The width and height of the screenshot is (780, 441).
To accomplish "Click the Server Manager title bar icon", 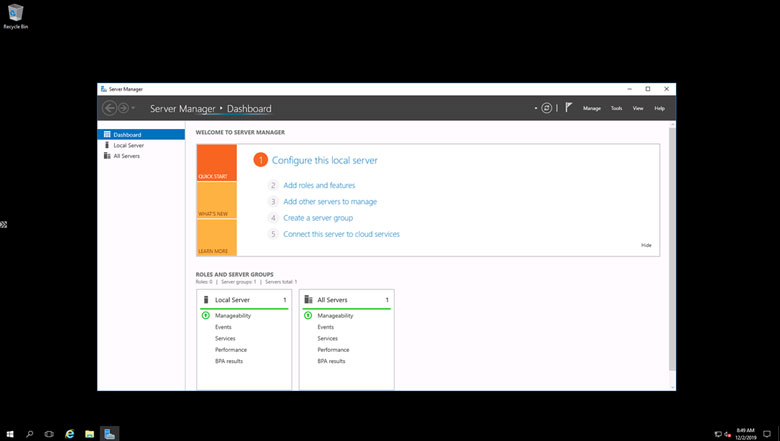I will [103, 89].
